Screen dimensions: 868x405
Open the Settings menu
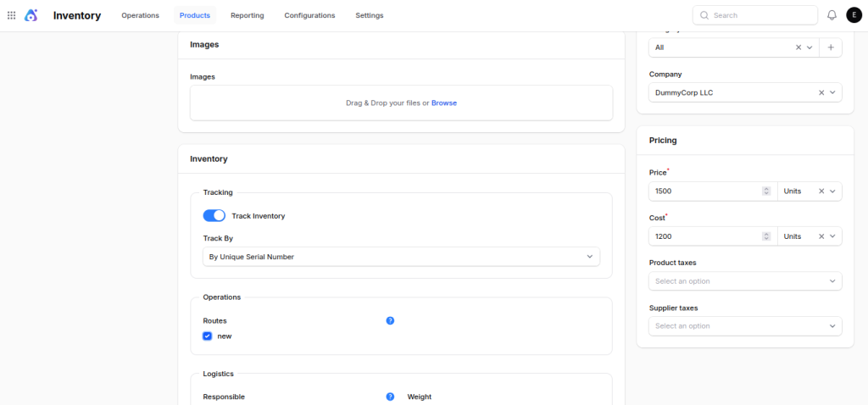pyautogui.click(x=370, y=15)
